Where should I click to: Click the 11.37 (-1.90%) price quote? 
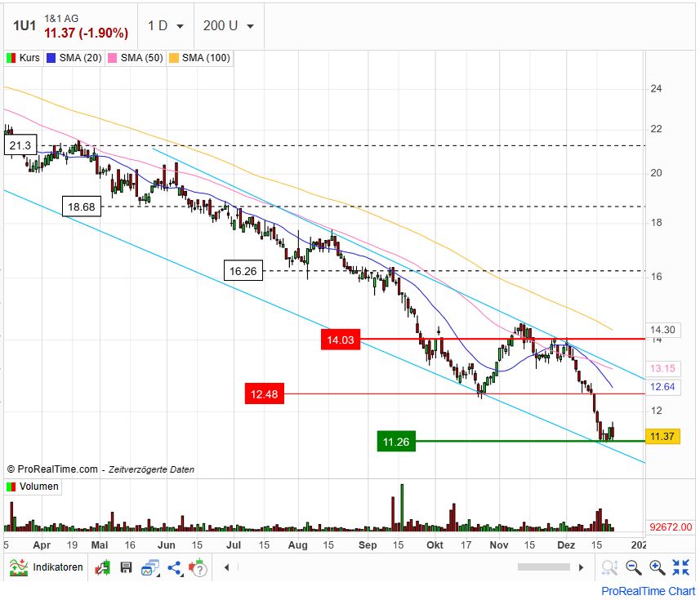pyautogui.click(x=86, y=33)
